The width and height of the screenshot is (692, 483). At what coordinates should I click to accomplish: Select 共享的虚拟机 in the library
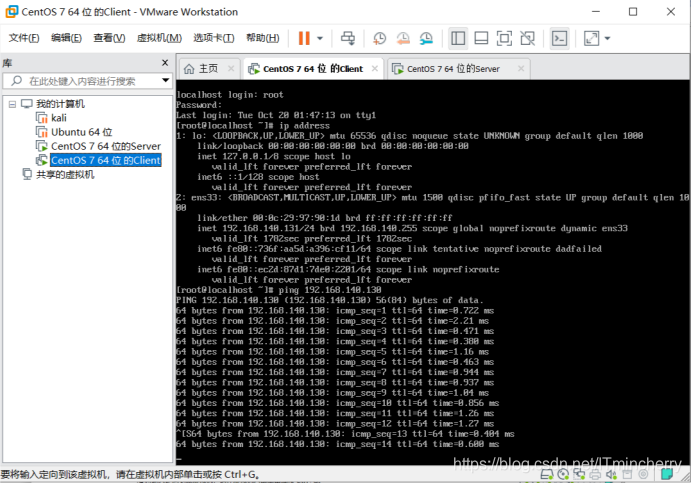click(x=65, y=174)
